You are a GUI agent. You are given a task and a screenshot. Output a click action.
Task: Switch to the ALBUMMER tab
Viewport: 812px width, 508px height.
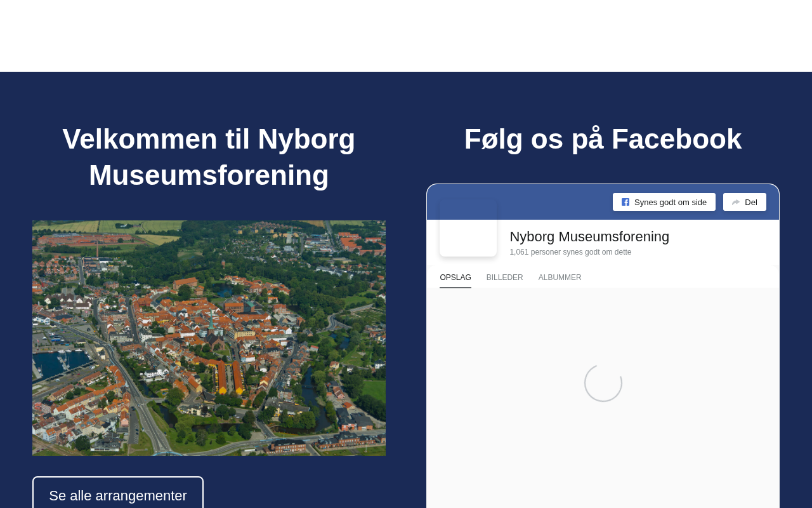[560, 277]
